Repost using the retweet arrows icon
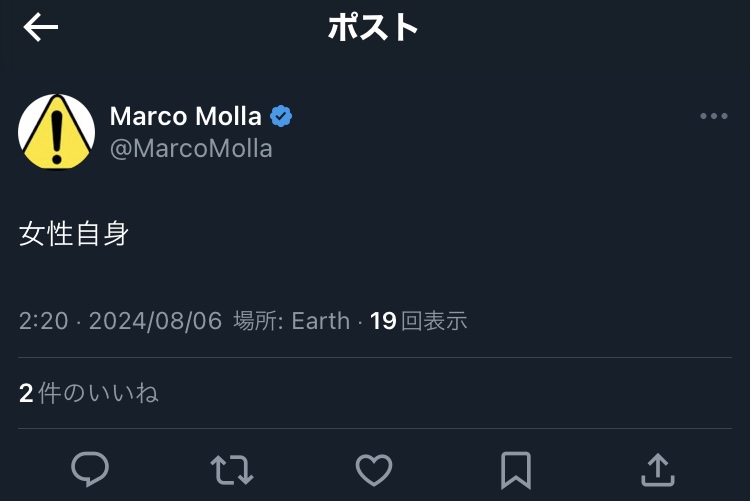Screen dimensions: 750x501 pyautogui.click(x=232, y=468)
